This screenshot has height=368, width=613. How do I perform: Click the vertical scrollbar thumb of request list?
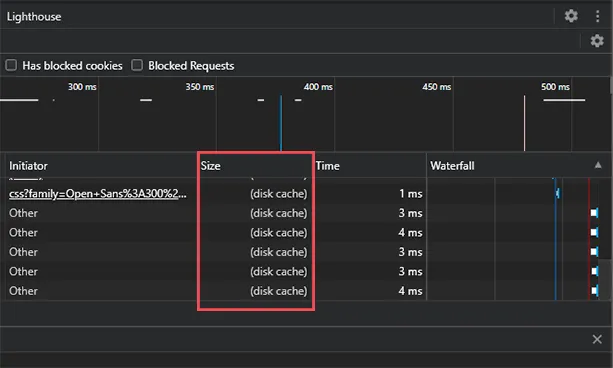[x=606, y=280]
